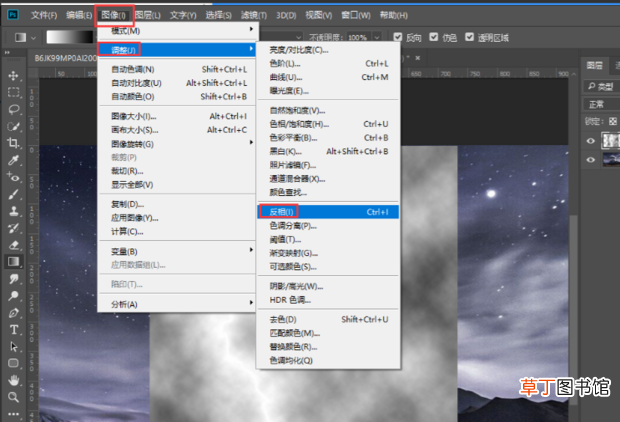Choose 图像大小(I)... menu entry
The width and height of the screenshot is (620, 422).
click(177, 116)
